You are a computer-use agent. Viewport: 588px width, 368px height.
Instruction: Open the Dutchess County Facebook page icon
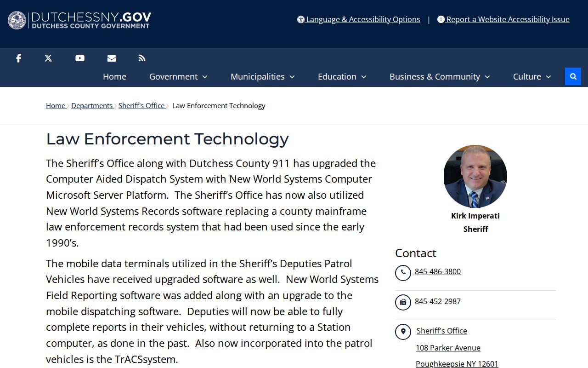click(18, 58)
